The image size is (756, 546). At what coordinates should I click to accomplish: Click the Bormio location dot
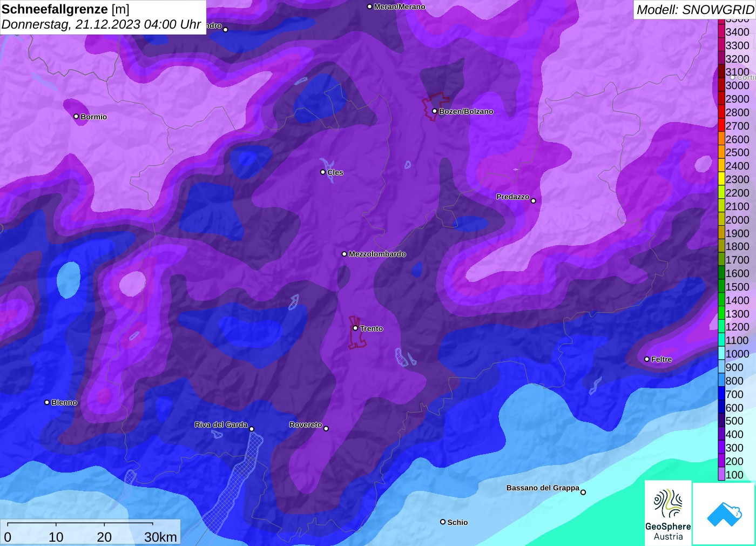pos(76,116)
